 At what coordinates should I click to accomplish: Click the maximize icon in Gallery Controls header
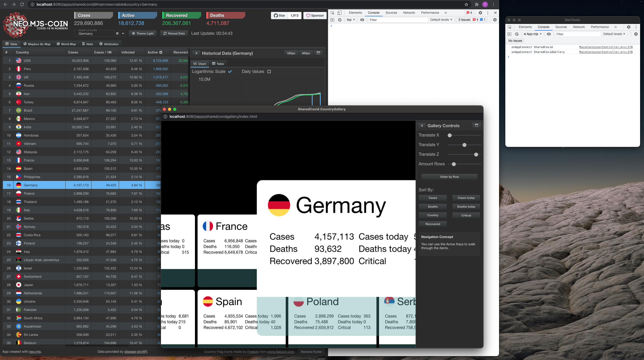(x=477, y=125)
